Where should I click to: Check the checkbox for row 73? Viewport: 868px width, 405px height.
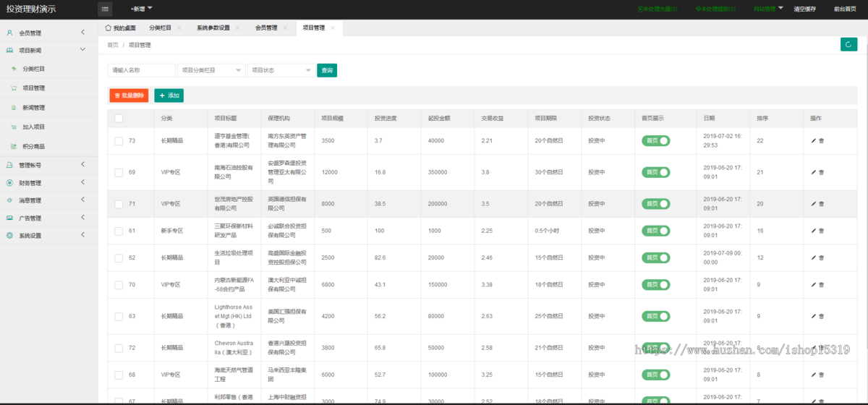point(119,141)
